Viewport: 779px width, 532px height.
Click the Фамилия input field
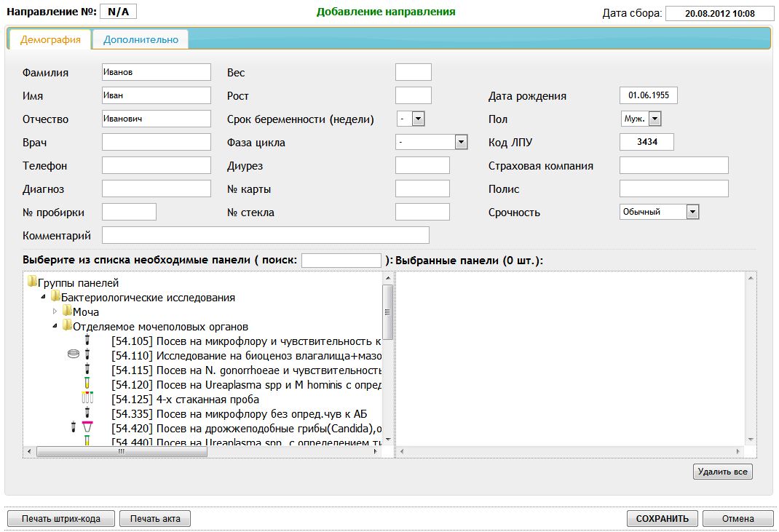tap(157, 72)
